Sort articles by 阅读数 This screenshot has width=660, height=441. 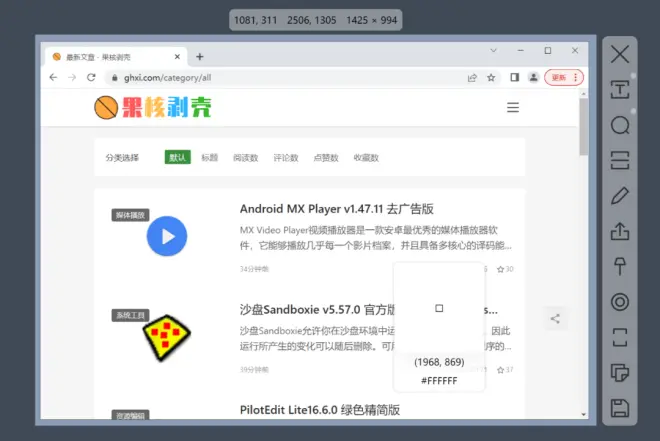pyautogui.click(x=246, y=158)
